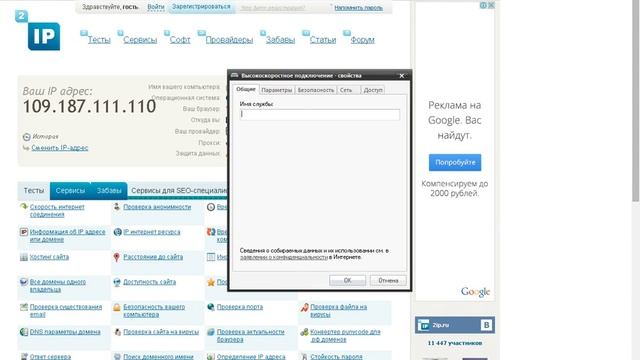Viewport: 640px width, 360px height.
Task: Click the port check globe icon
Action: point(211,307)
